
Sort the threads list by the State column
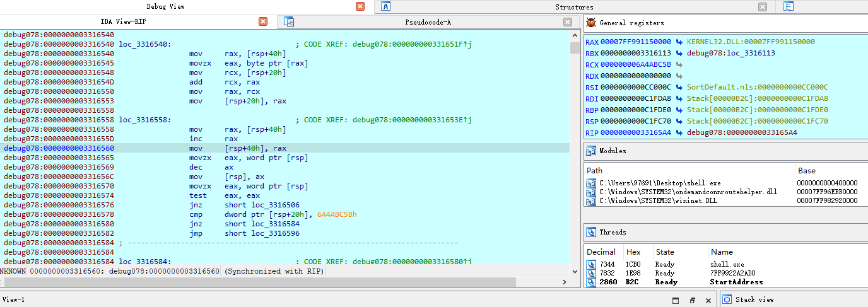679,252
